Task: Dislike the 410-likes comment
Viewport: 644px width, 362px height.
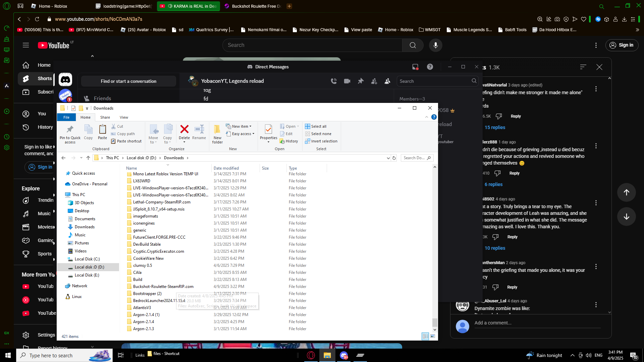Action: coord(497,173)
